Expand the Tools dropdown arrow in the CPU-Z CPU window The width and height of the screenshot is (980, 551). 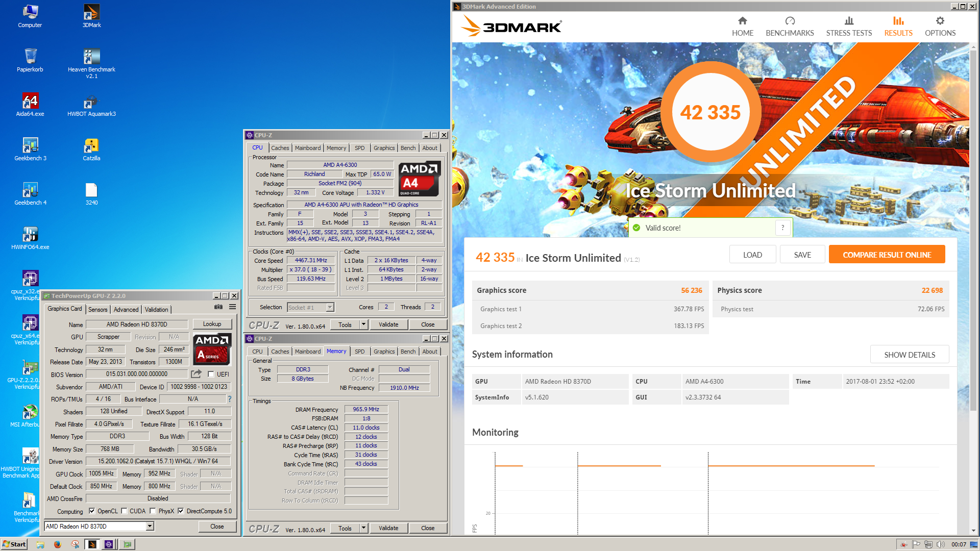click(363, 324)
